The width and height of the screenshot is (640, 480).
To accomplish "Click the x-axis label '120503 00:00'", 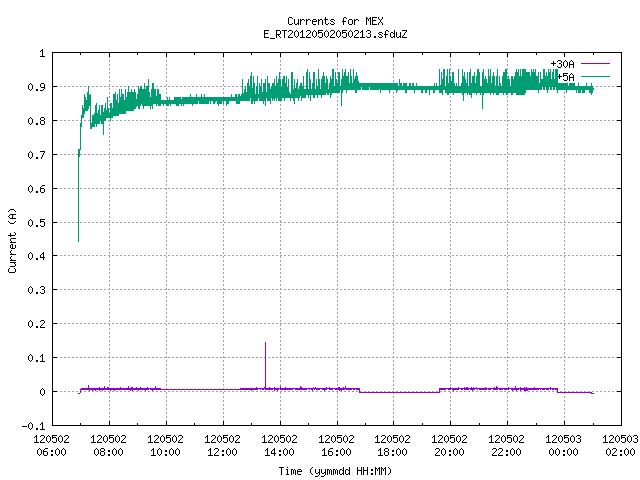I will 563,445.
